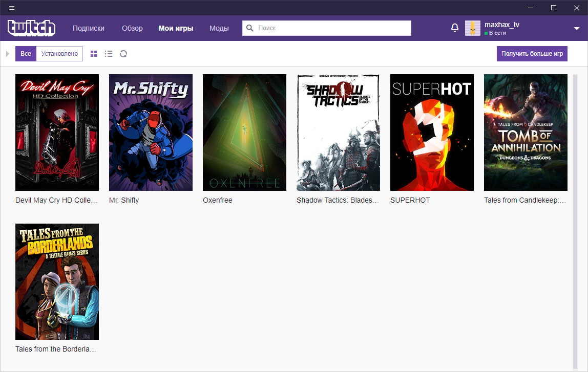
Task: Open Tales from the Borderlands cover
Action: [x=57, y=282]
